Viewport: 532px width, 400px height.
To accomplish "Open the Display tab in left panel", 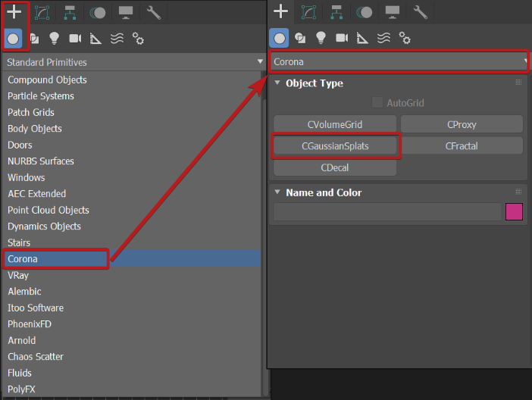I will tap(126, 13).
